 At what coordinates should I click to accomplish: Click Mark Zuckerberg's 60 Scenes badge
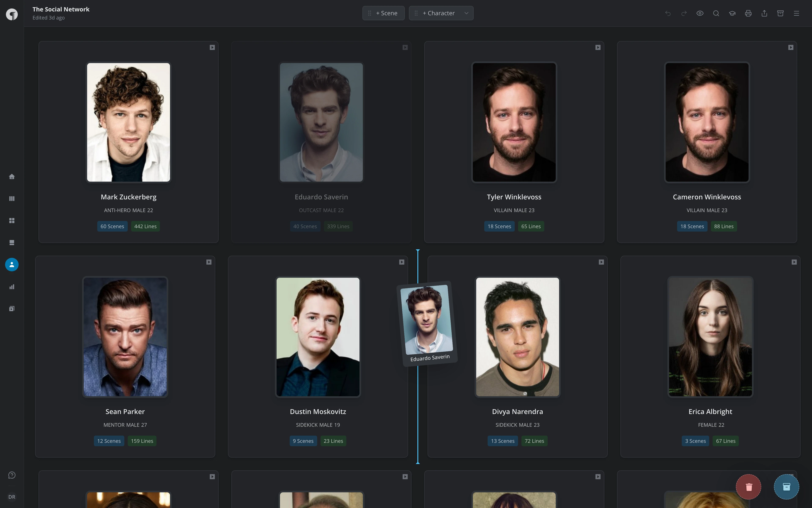click(x=112, y=226)
